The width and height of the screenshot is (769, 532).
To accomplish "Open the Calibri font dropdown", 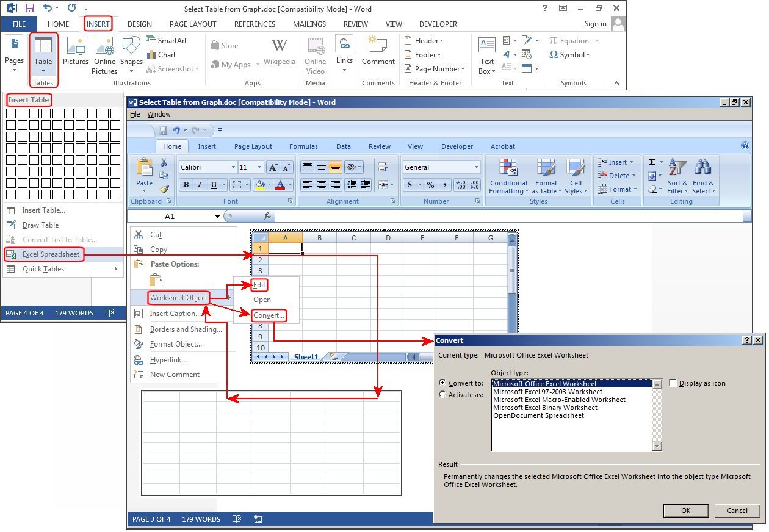I will click(234, 167).
